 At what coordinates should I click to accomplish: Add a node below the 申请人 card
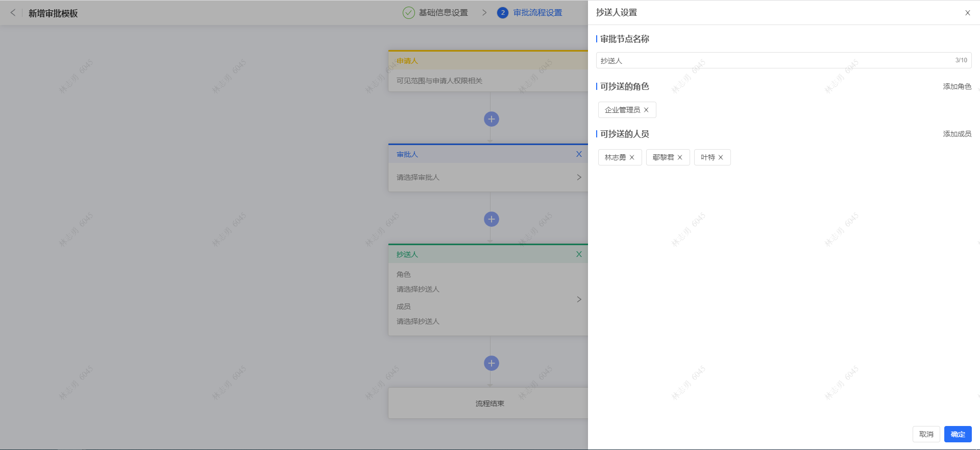point(492,119)
